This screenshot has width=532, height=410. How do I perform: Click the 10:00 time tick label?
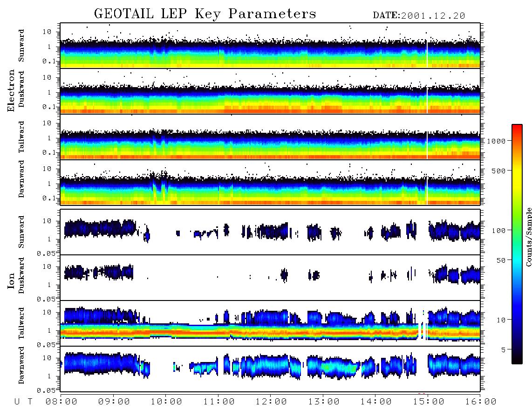[x=167, y=402]
